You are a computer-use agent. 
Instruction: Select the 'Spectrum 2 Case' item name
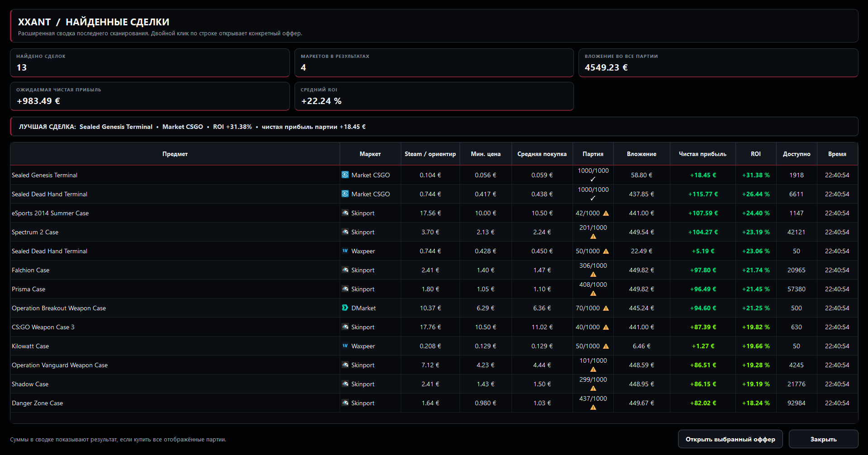tap(35, 232)
